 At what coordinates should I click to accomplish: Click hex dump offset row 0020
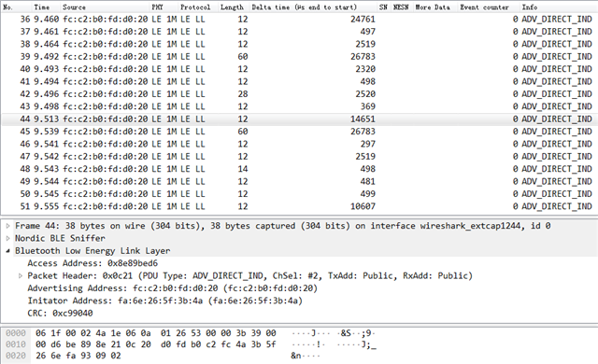[x=16, y=356]
